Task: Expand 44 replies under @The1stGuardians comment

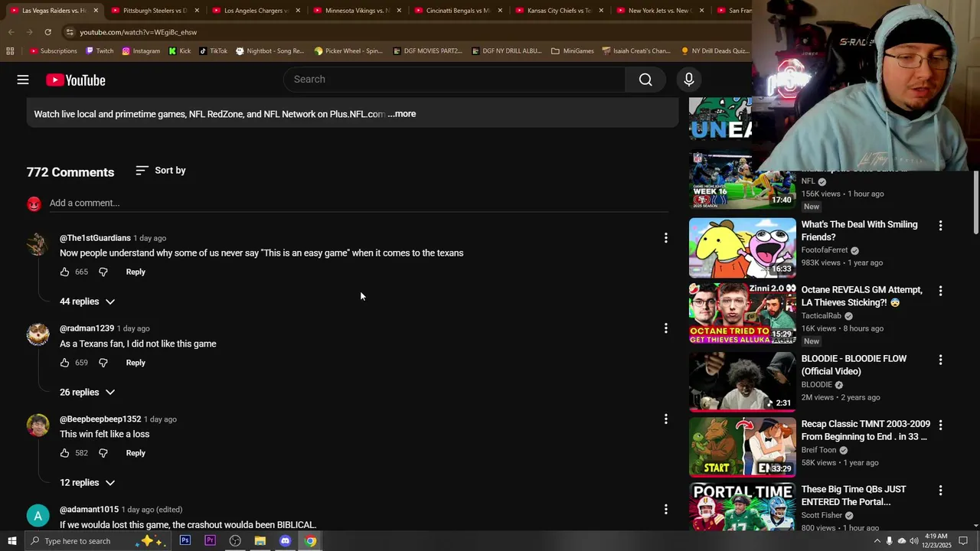Action: coord(87,302)
